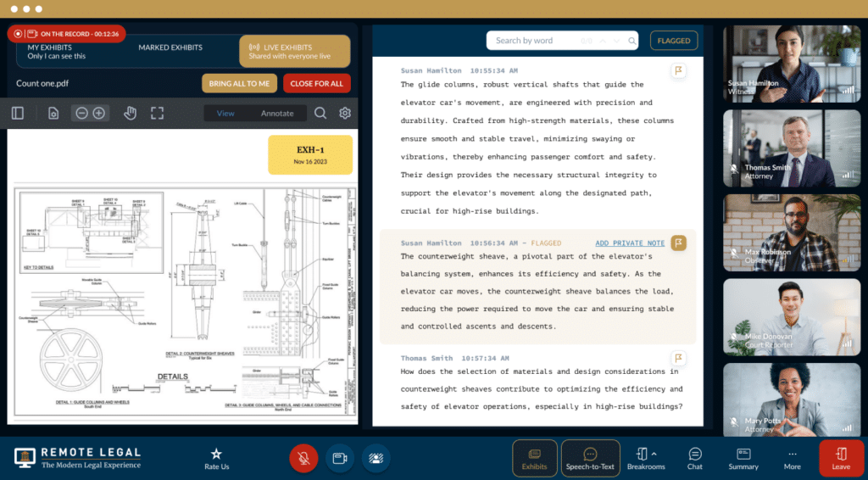Viewport: 868px width, 480px height.
Task: Flag Thomas Smith's 10:57:34 transcript entry
Action: point(678,359)
